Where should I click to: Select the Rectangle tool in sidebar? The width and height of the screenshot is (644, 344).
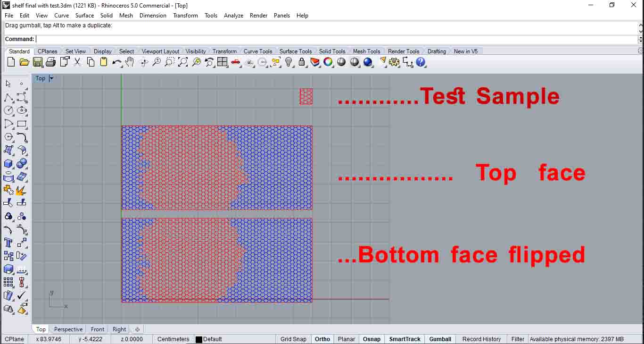22,124
